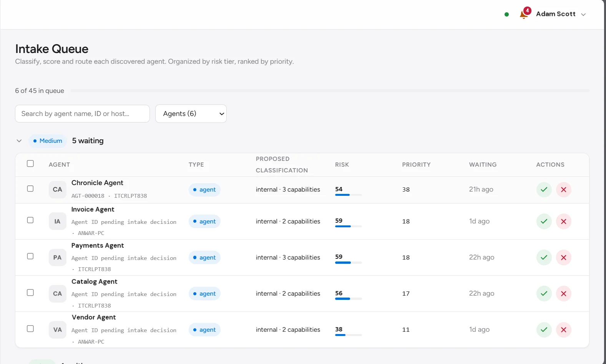Click Vendor Agent risk bar showing 38

(348, 335)
